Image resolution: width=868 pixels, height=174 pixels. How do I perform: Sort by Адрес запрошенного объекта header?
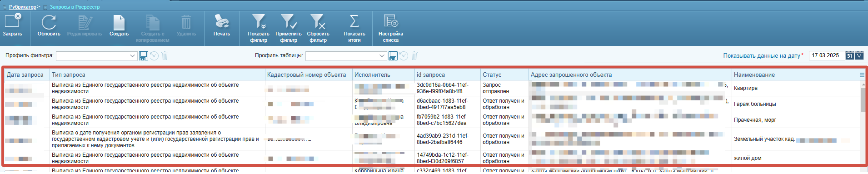point(630,75)
